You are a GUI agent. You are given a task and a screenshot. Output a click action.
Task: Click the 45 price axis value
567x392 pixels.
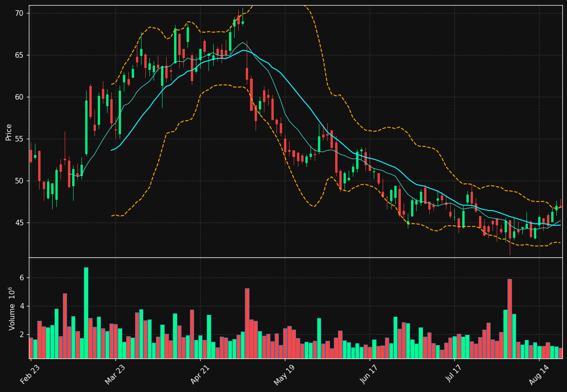19,223
